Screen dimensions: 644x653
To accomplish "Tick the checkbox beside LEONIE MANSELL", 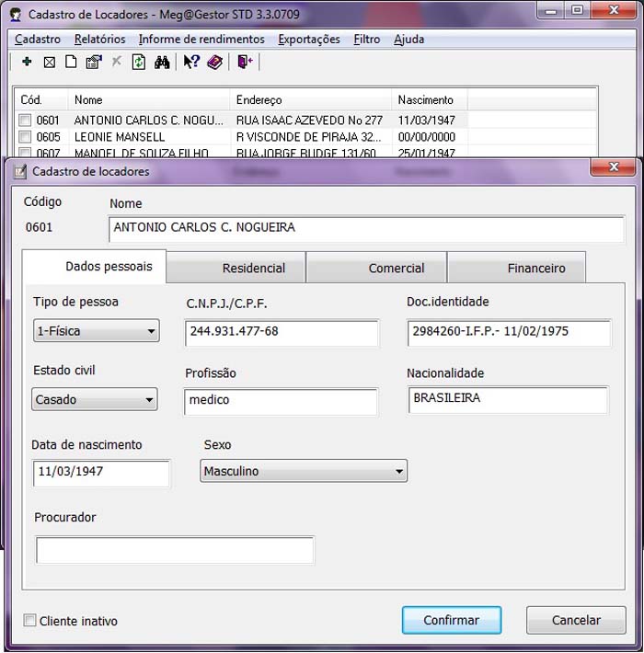I will [x=25, y=137].
